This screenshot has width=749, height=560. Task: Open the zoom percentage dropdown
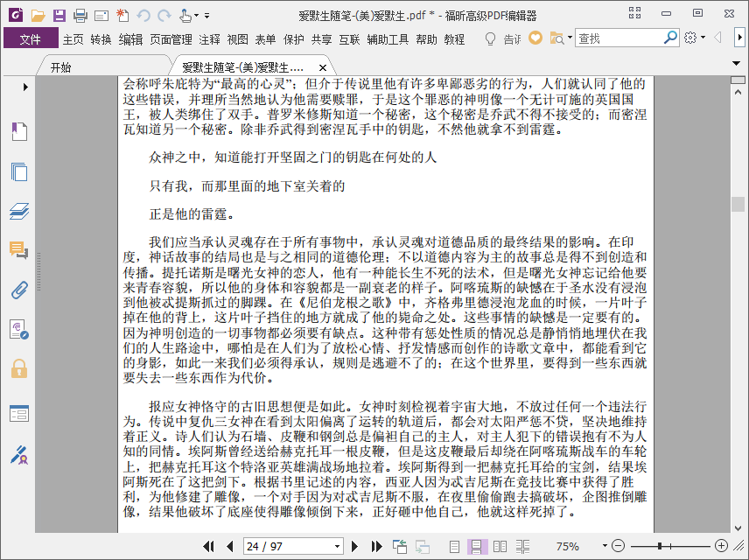click(605, 546)
